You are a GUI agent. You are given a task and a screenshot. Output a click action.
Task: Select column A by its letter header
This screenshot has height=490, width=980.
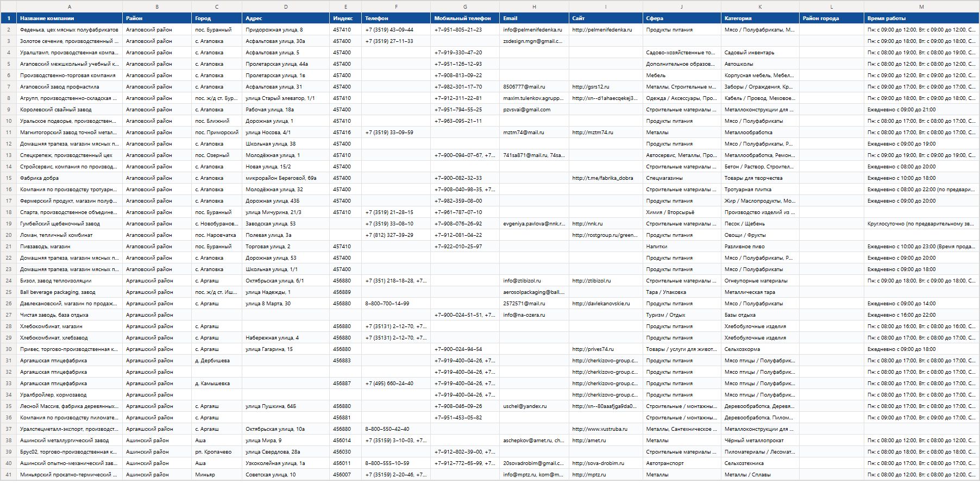(x=70, y=7)
